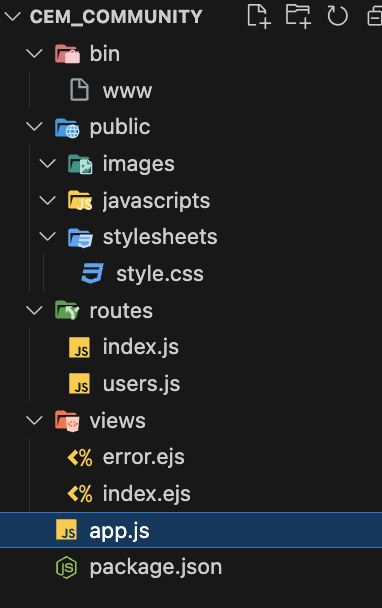Select the public folder label
Screen dimensions: 382x608
tap(120, 127)
